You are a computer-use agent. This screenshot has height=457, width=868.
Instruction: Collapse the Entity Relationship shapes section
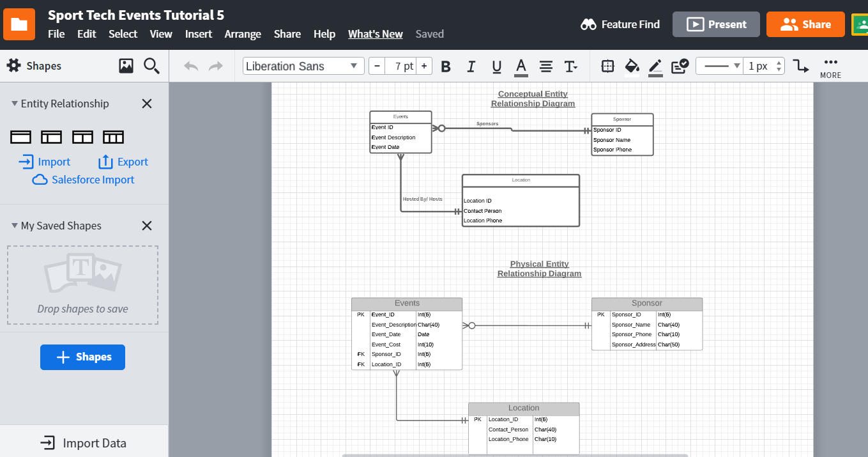(x=13, y=103)
